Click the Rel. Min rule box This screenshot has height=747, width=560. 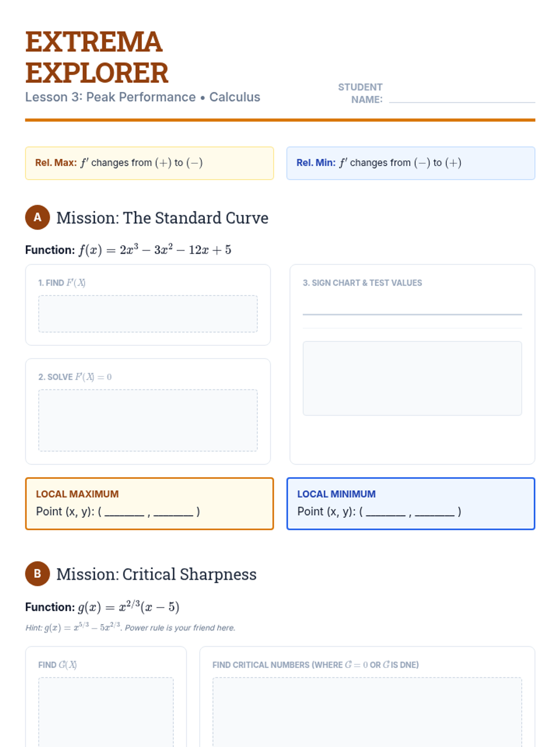411,163
